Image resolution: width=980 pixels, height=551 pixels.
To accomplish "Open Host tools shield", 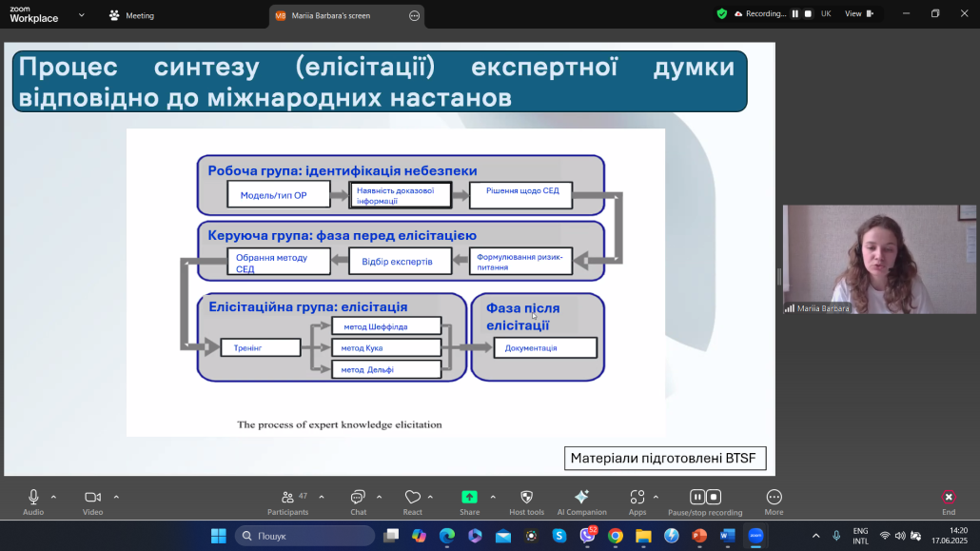I will (x=526, y=498).
